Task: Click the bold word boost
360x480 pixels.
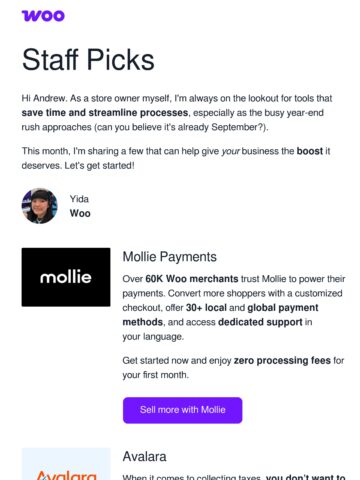Action: pyautogui.click(x=310, y=151)
